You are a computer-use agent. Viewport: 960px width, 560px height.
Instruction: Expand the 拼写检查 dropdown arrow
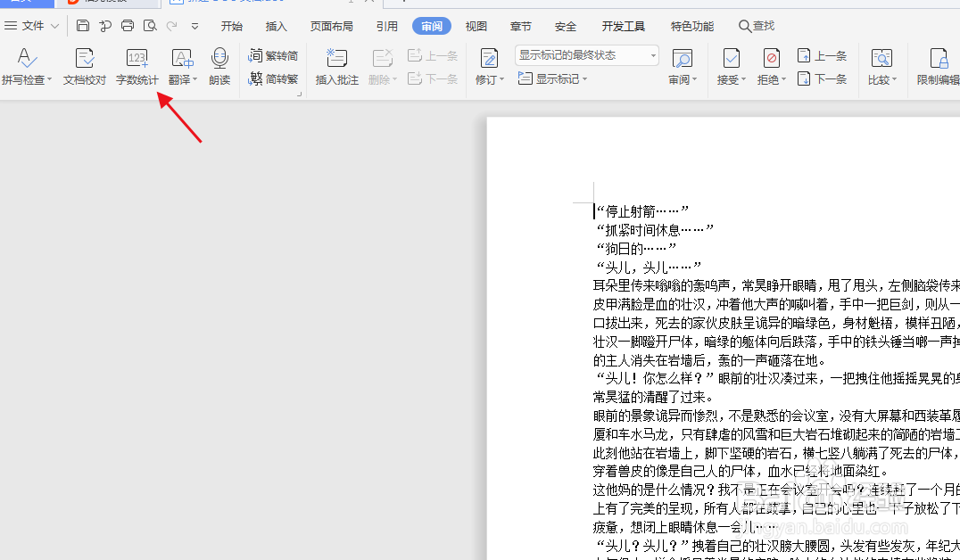[50, 79]
